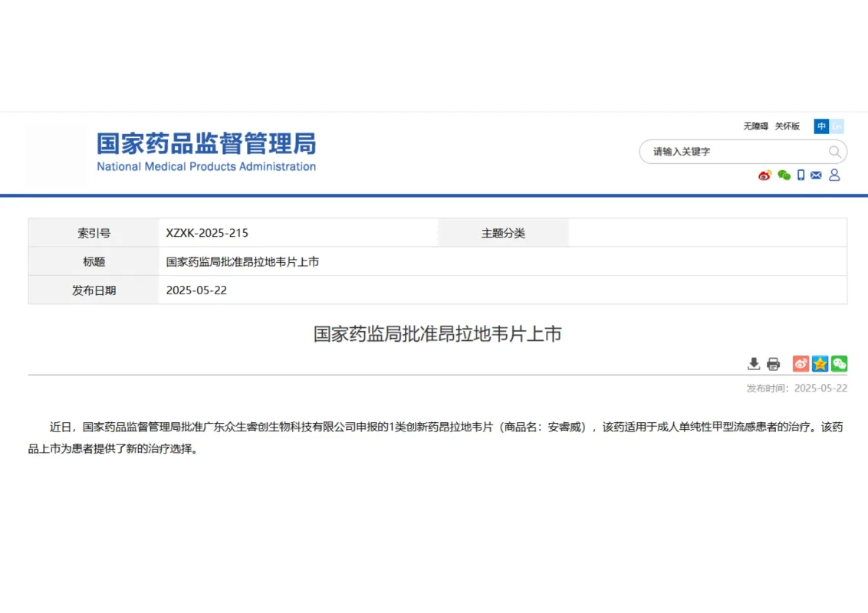Share article to WeChat green icon
This screenshot has width=868, height=613.
click(839, 364)
